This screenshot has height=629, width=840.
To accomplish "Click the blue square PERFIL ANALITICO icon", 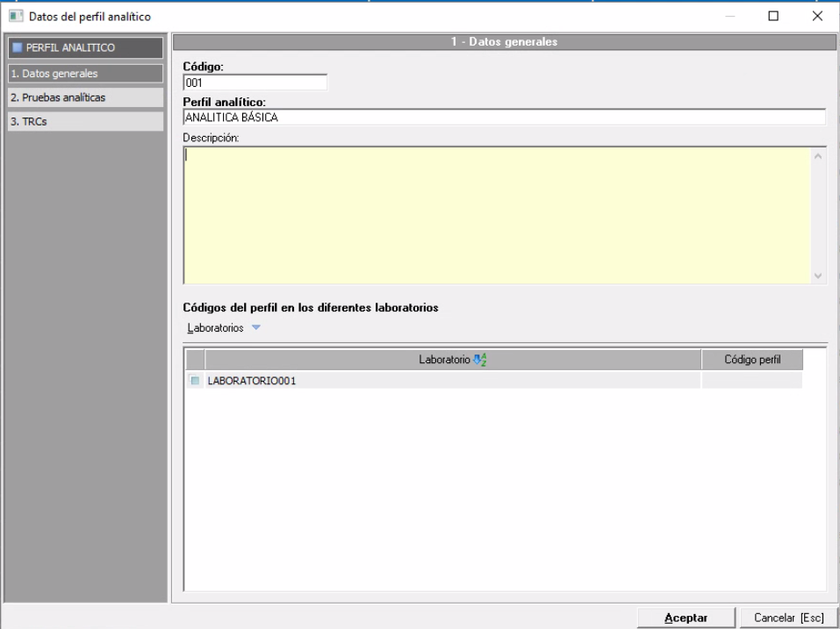I will pos(13,47).
